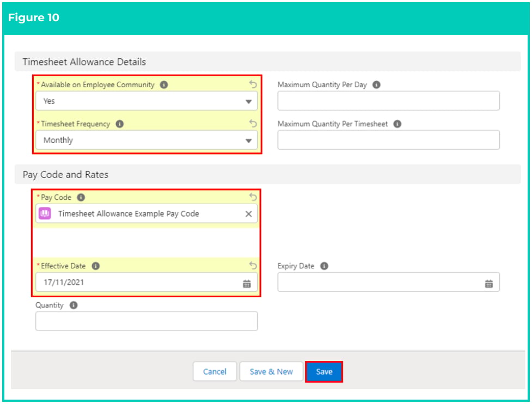Image resolution: width=532 pixels, height=404 pixels.
Task: Click the purple Pay Code record icon
Action: pos(45,213)
